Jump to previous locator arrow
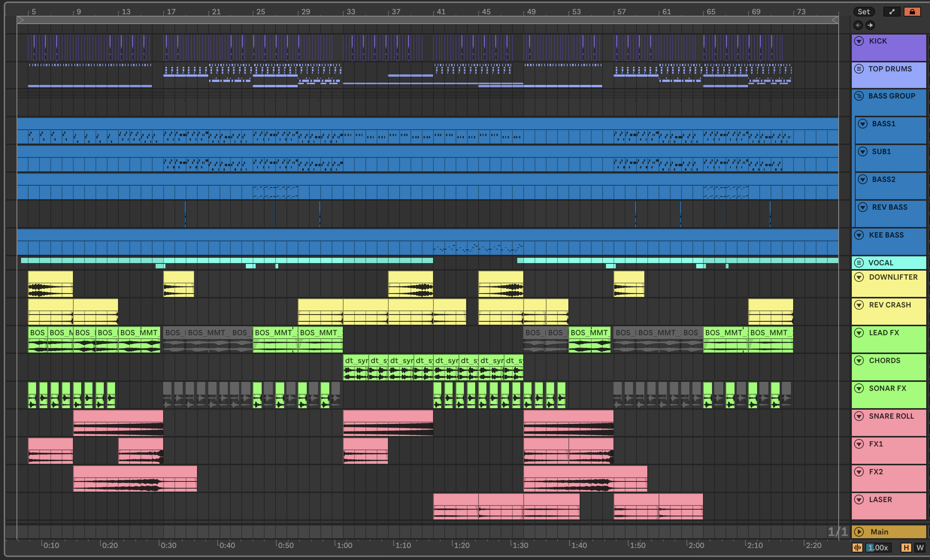Screen dimensions: 930x560 [x=858, y=25]
